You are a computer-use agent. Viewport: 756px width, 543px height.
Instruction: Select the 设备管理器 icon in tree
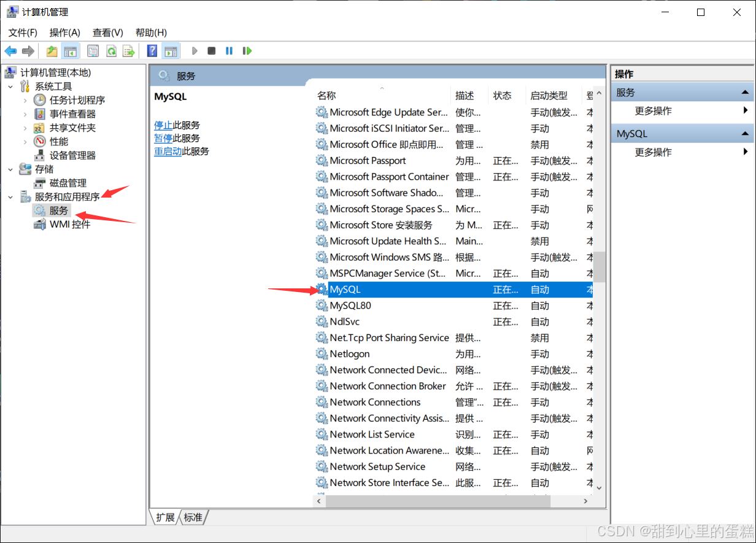(x=40, y=155)
